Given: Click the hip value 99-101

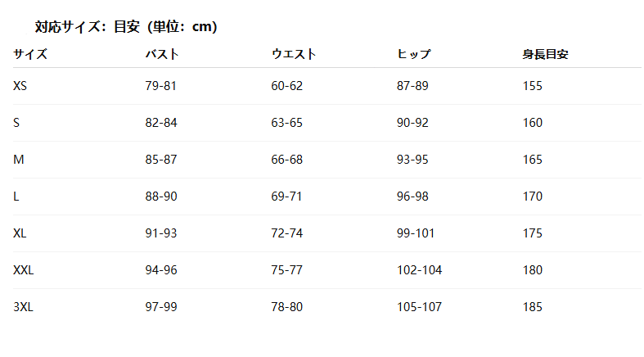Looking at the screenshot, I should pos(416,233).
